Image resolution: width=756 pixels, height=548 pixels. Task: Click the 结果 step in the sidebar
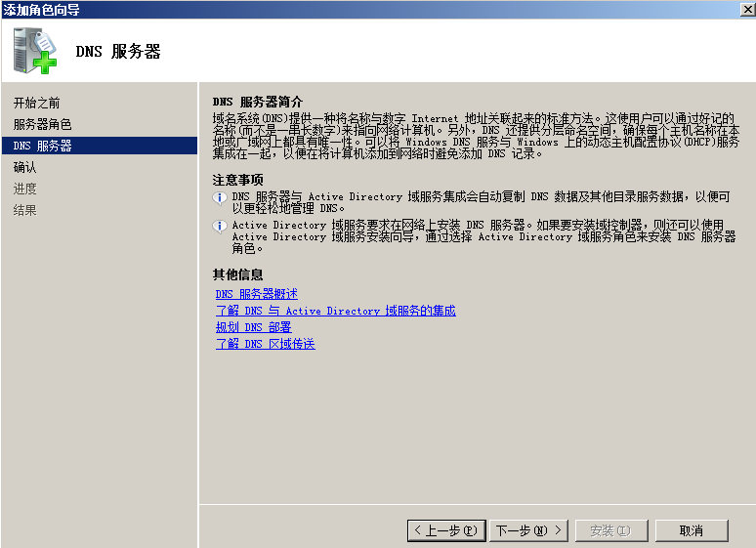pyautogui.click(x=24, y=210)
